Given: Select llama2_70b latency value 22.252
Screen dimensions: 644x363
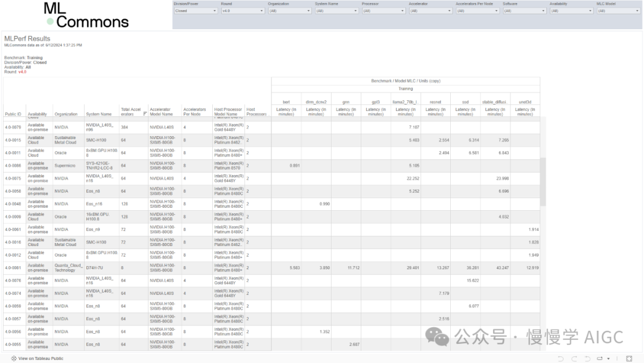Looking at the screenshot, I should coord(413,179).
